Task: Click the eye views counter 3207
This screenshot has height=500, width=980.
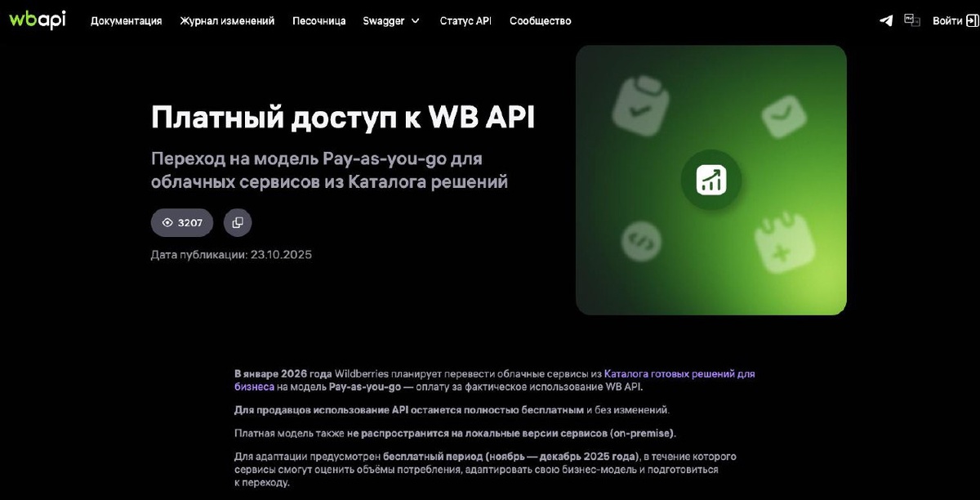Action: point(182,222)
